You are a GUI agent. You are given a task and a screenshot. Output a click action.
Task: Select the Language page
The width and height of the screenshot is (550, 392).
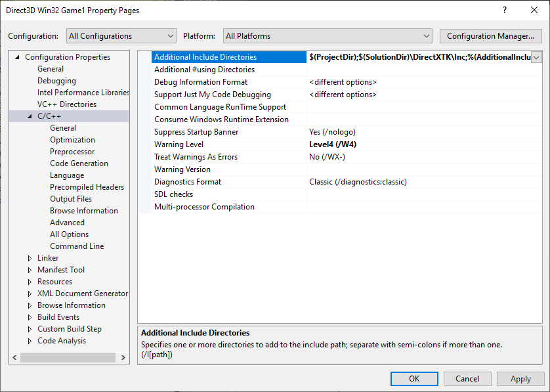click(x=67, y=175)
